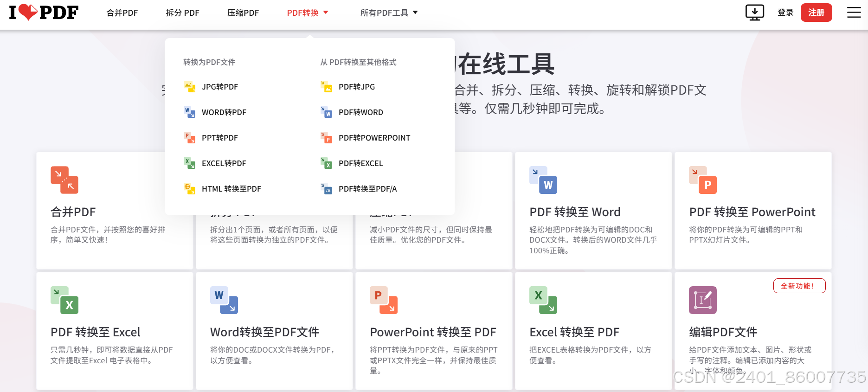Choose WORD转PDF from the dropdown
Viewport: 868px width, 392px height.
[224, 112]
